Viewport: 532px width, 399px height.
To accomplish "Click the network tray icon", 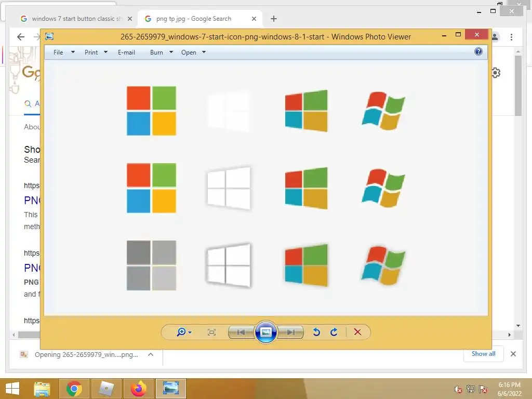I will point(471,389).
